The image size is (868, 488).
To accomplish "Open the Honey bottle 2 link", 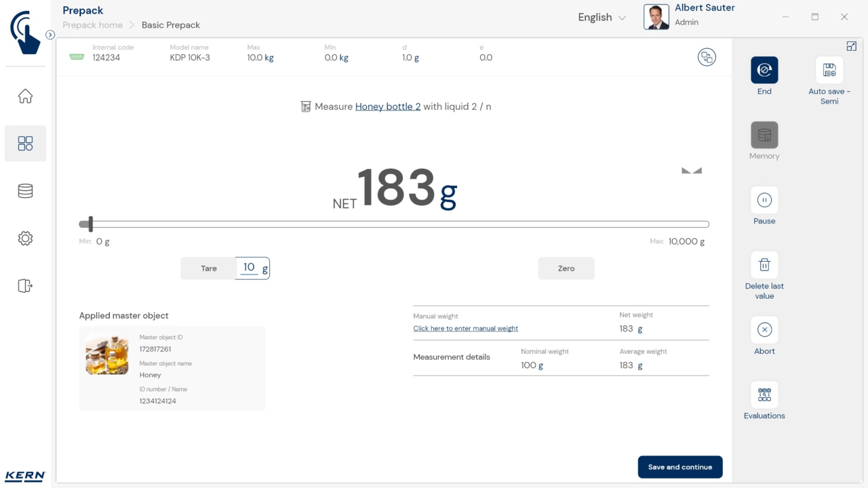I will point(388,106).
